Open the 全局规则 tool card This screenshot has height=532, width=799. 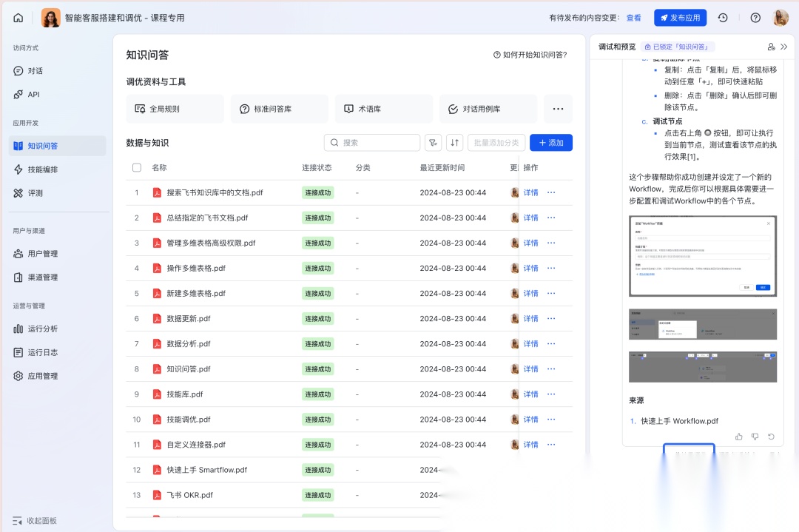click(175, 109)
